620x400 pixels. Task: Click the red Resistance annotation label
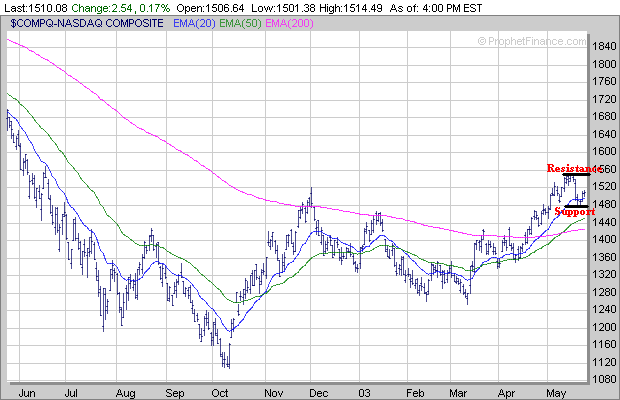click(575, 168)
